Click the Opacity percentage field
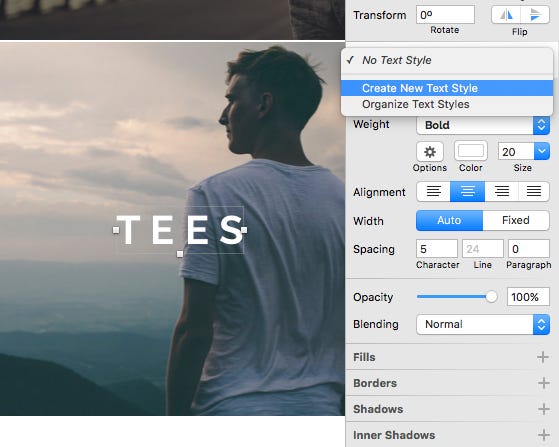This screenshot has width=559, height=447. click(528, 297)
